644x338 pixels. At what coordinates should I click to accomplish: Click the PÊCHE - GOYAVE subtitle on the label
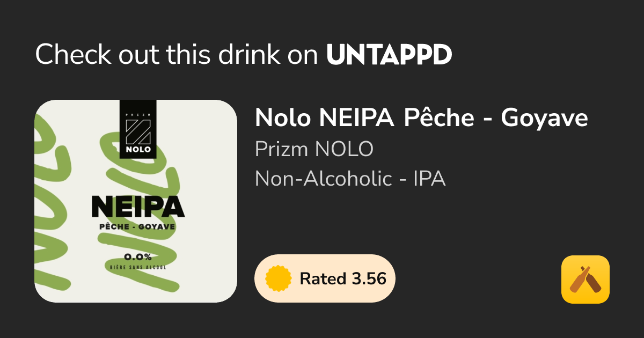pos(138,227)
